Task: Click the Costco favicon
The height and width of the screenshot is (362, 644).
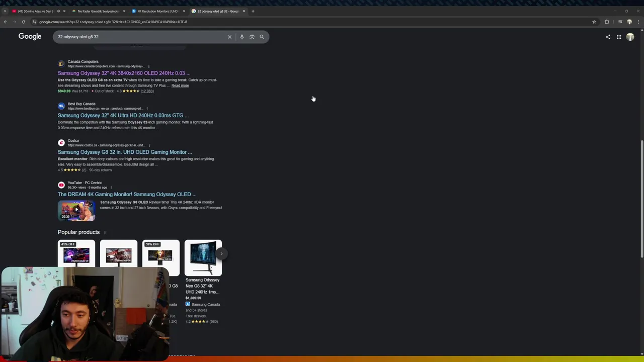Action: 61,143
